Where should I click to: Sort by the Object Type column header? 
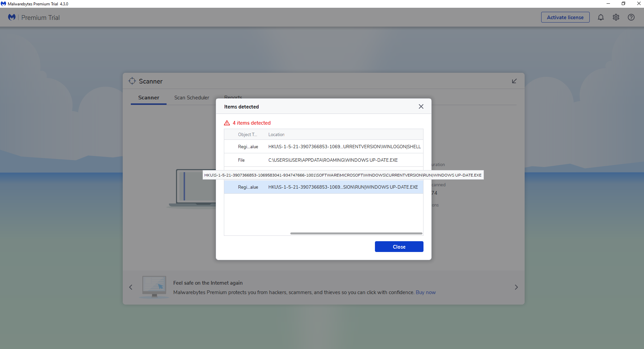pyautogui.click(x=247, y=134)
